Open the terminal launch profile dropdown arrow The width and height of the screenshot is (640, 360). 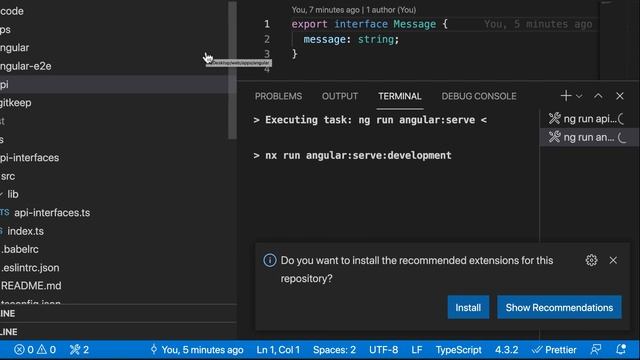(579, 96)
